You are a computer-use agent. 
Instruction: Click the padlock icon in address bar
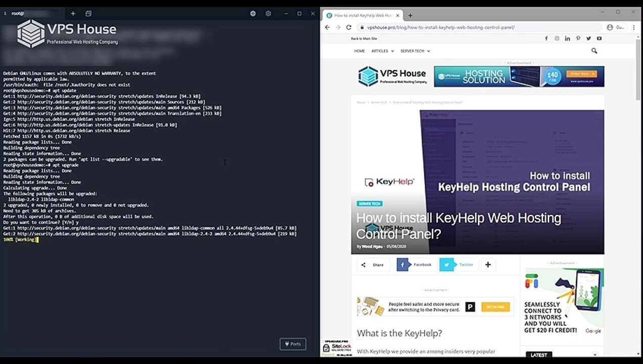(x=362, y=27)
